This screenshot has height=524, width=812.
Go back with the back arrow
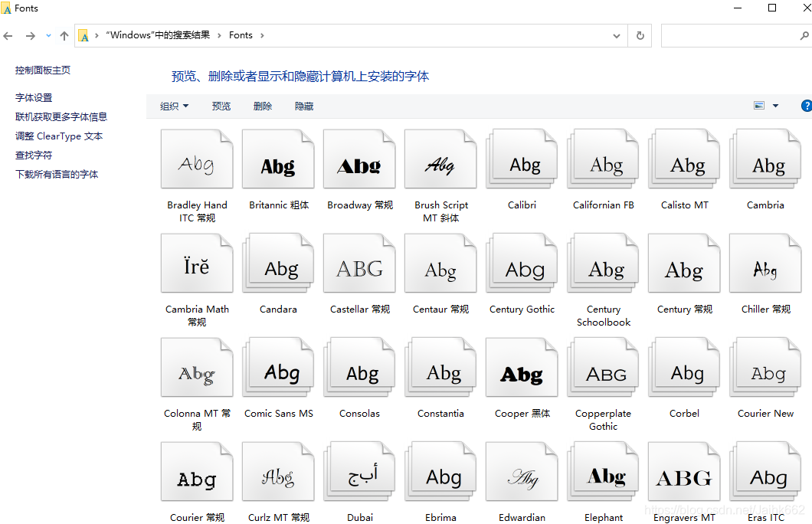pyautogui.click(x=8, y=36)
